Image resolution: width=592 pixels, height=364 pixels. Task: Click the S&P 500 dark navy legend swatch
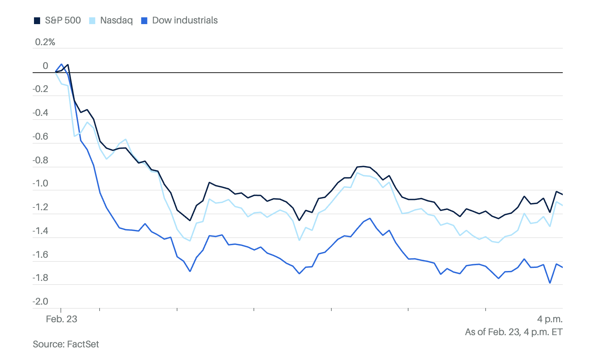click(x=37, y=21)
